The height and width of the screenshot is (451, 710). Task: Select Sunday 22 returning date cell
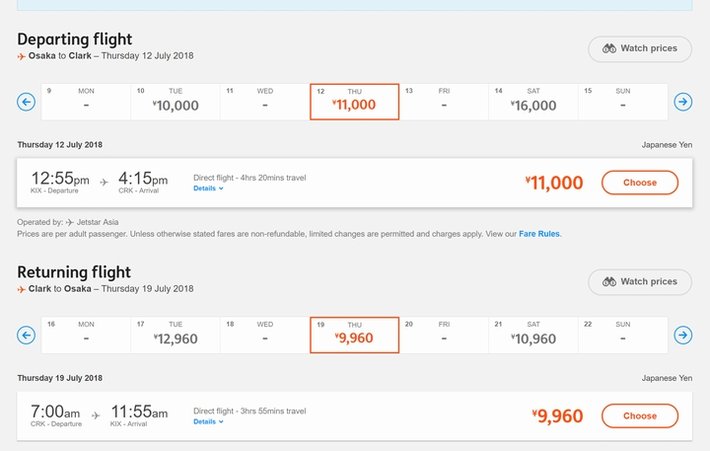point(622,335)
